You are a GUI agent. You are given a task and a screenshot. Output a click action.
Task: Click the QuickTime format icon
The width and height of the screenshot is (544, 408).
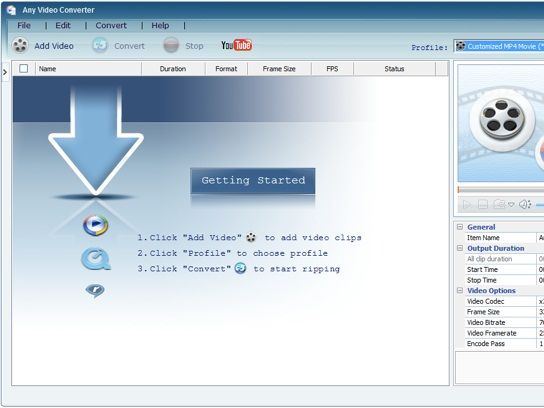(96, 259)
